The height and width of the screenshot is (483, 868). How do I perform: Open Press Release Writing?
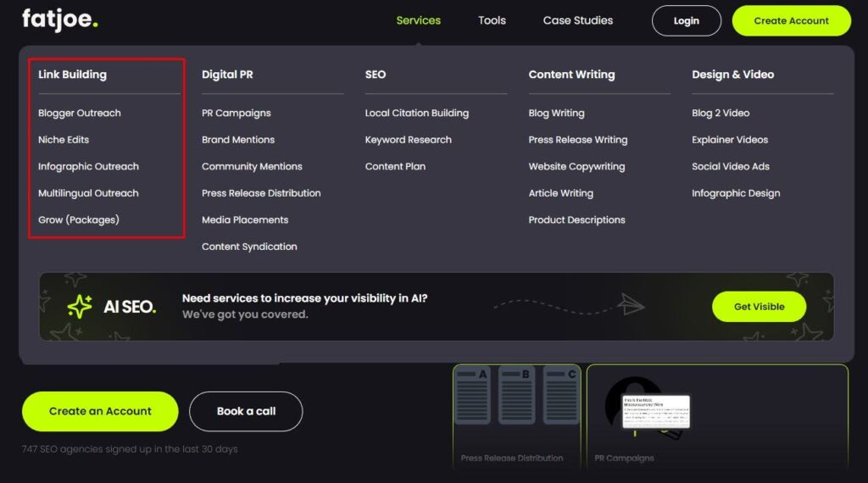578,140
